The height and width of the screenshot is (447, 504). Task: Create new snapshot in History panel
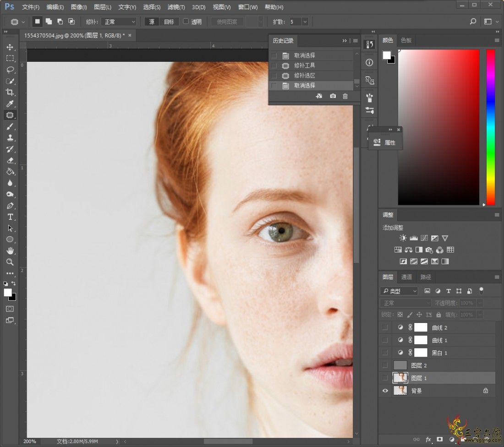coord(333,96)
